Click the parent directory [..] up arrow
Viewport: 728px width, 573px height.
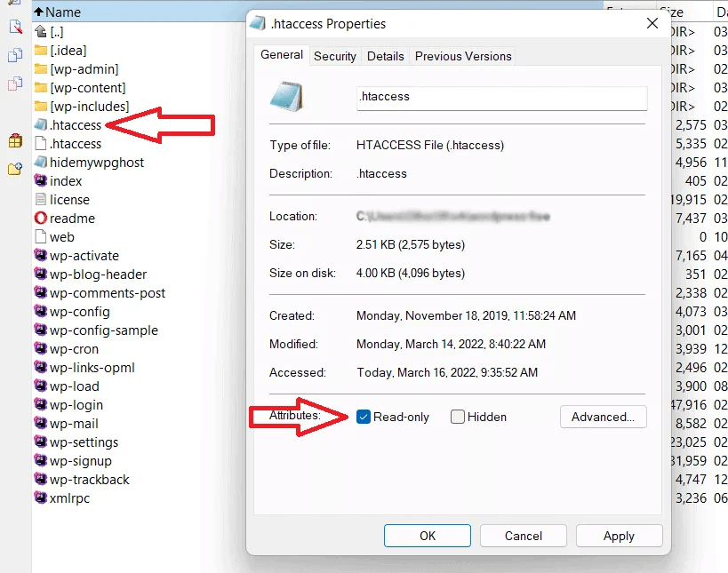point(40,32)
